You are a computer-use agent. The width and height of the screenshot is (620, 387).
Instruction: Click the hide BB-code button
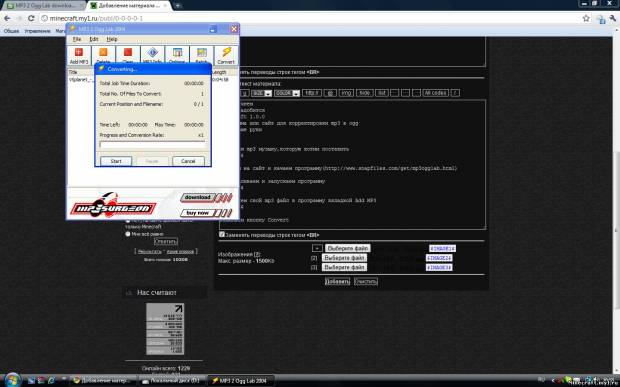pyautogui.click(x=365, y=93)
